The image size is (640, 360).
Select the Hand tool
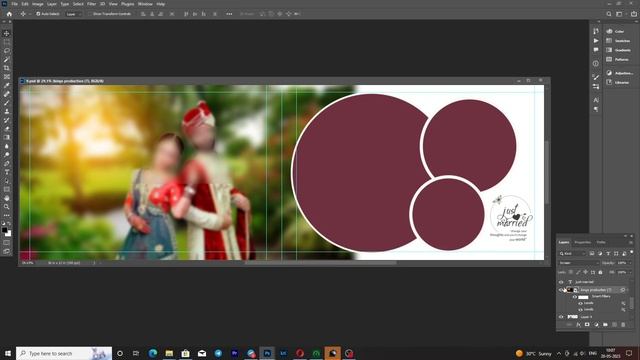(x=7, y=198)
